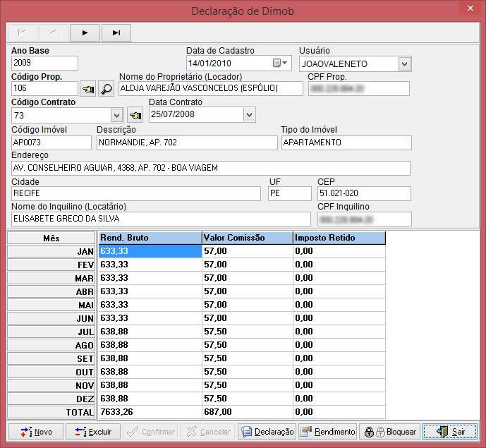Expand the Usuário dropdown

(404, 64)
